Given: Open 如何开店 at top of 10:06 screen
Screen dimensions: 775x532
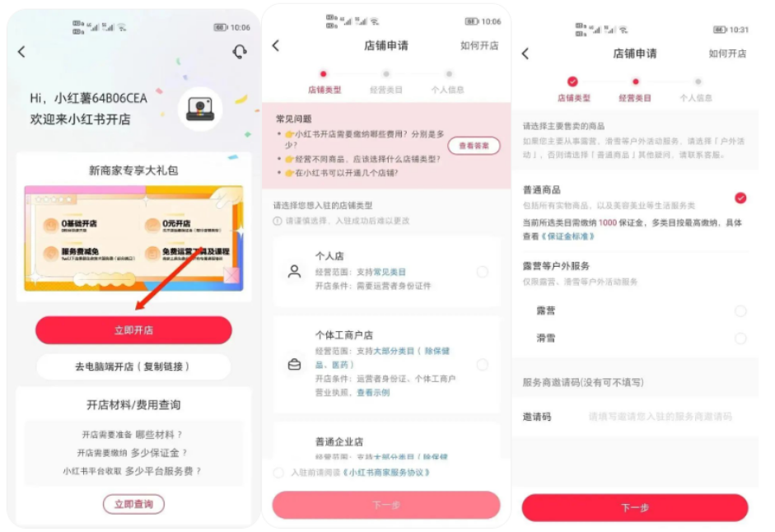Looking at the screenshot, I should tap(479, 45).
